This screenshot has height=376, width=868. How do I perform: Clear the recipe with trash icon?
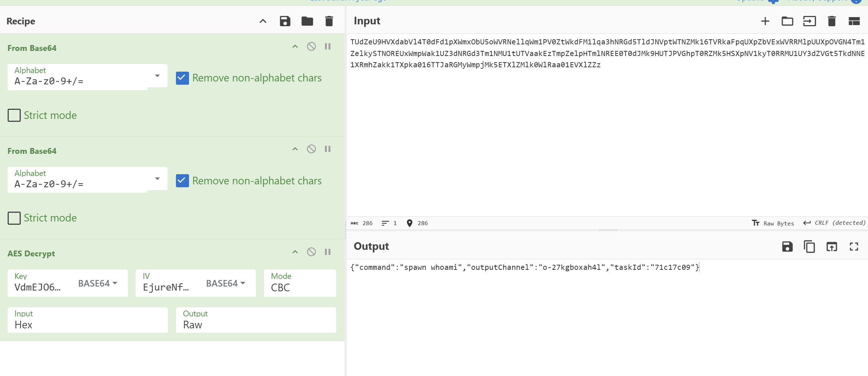(329, 21)
